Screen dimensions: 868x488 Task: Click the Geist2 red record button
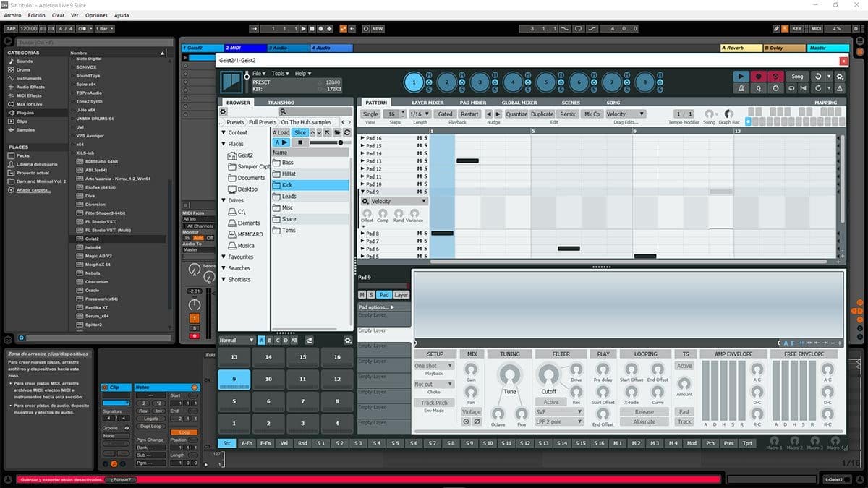coord(758,76)
